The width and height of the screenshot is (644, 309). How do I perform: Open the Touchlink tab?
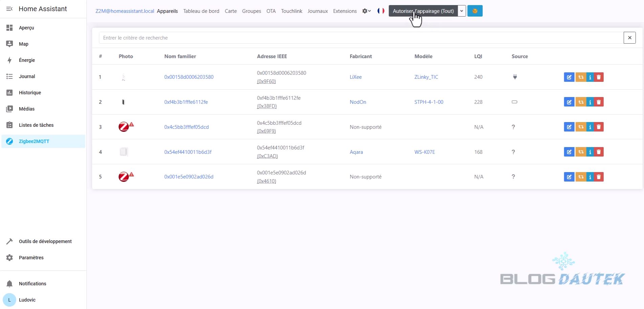[x=291, y=11]
